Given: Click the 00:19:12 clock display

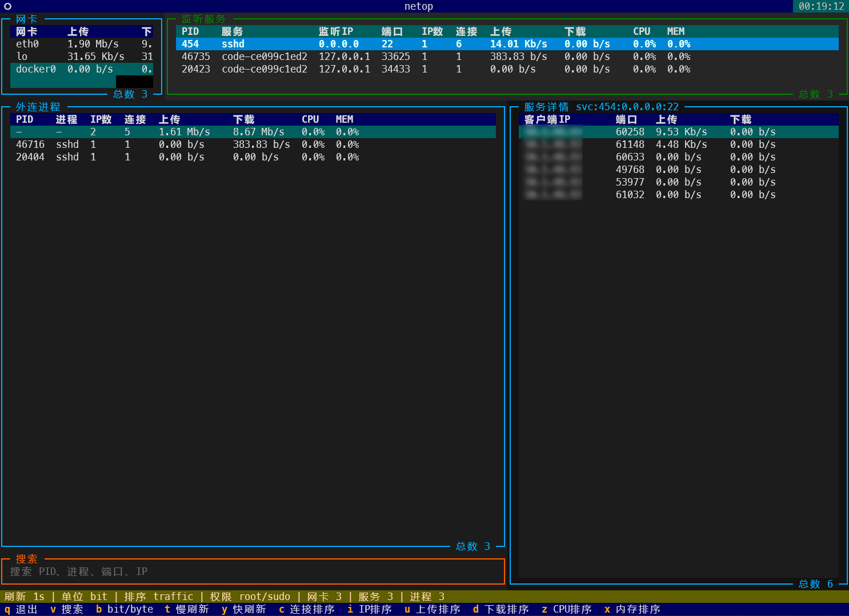Looking at the screenshot, I should pyautogui.click(x=822, y=6).
